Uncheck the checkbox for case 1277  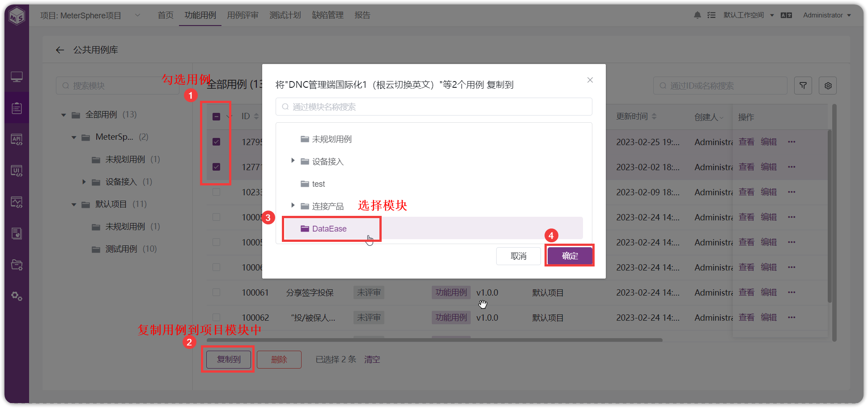coord(216,167)
